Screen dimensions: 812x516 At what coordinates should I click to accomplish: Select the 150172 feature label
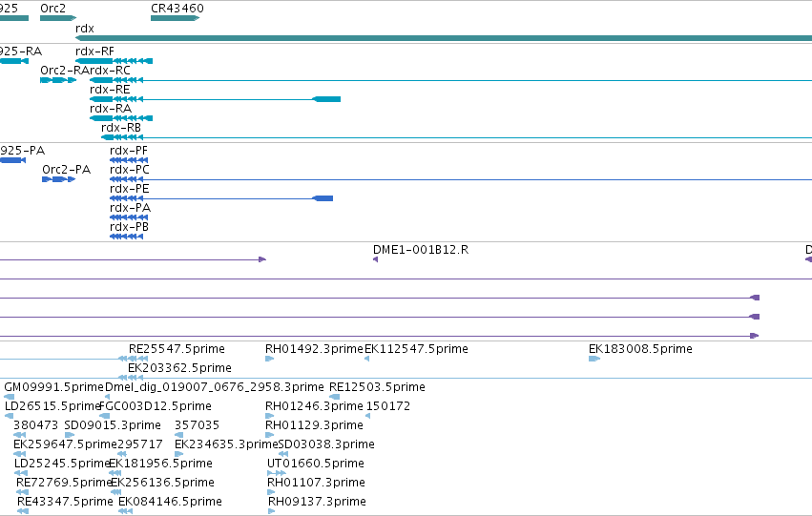pyautogui.click(x=388, y=406)
